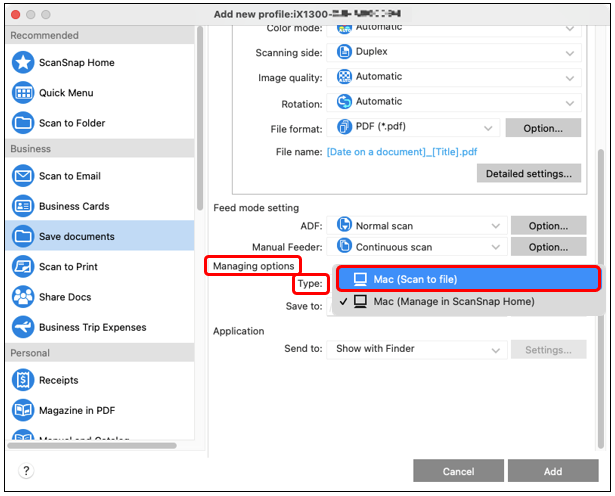Viewport: 615px width, 496px height.
Task: Click the Save documents folder icon
Action: (23, 236)
